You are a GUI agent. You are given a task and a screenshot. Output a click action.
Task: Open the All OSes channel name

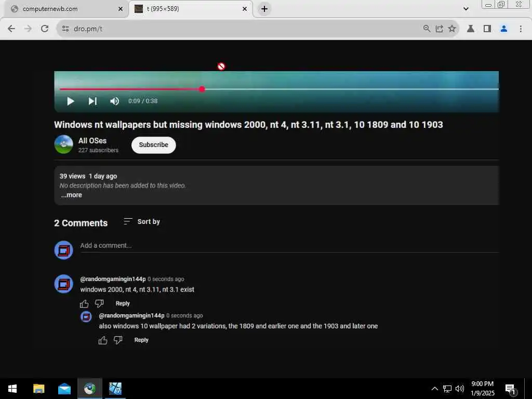tap(92, 140)
